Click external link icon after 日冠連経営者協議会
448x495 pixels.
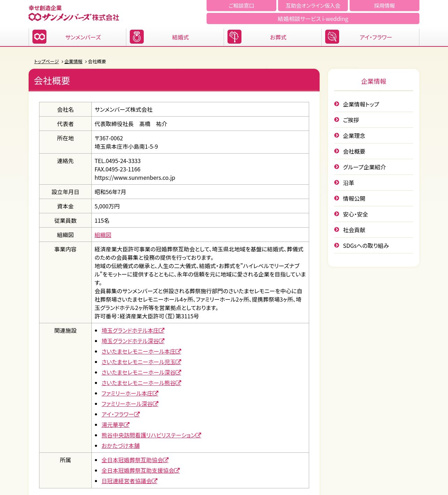[155, 481]
